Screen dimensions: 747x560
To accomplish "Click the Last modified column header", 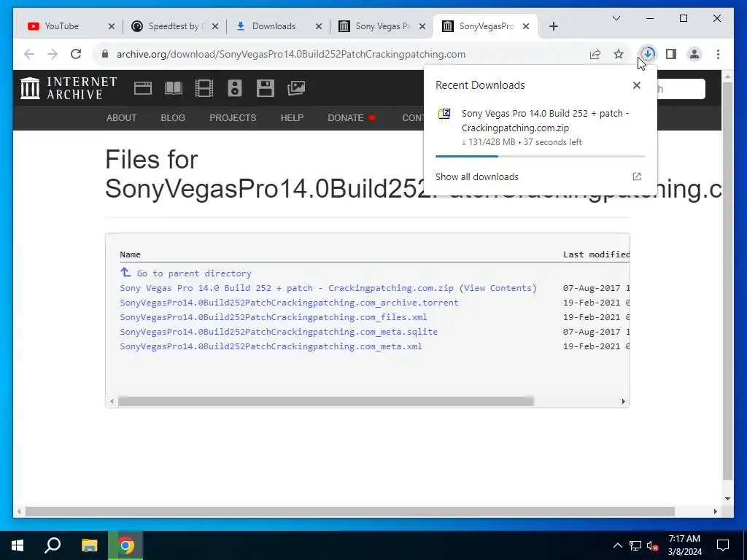I will pos(596,254).
